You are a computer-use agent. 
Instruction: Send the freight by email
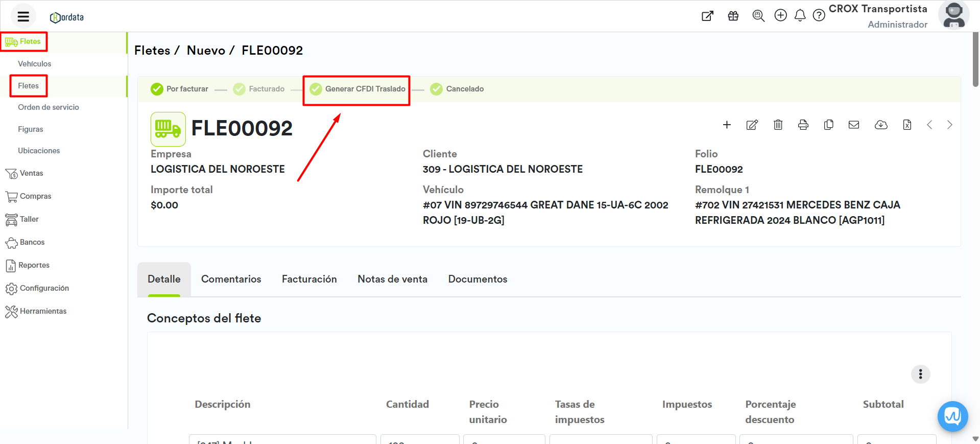click(x=854, y=125)
